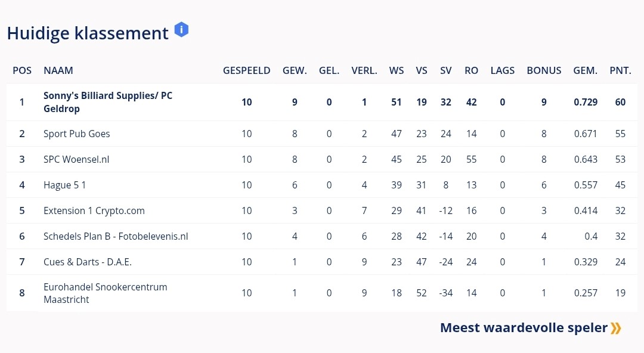The image size is (644, 353).
Task: Click Cues & Darts - D.A.E. team
Action: pos(88,262)
